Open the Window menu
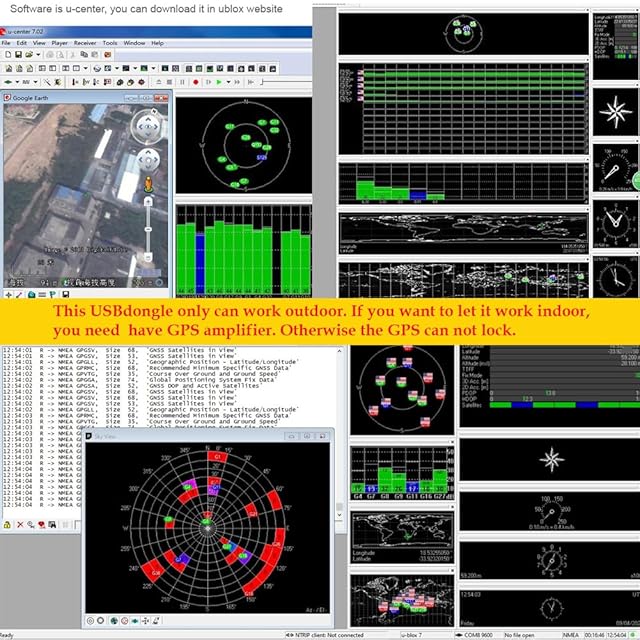This screenshot has width=640, height=640. tap(134, 43)
